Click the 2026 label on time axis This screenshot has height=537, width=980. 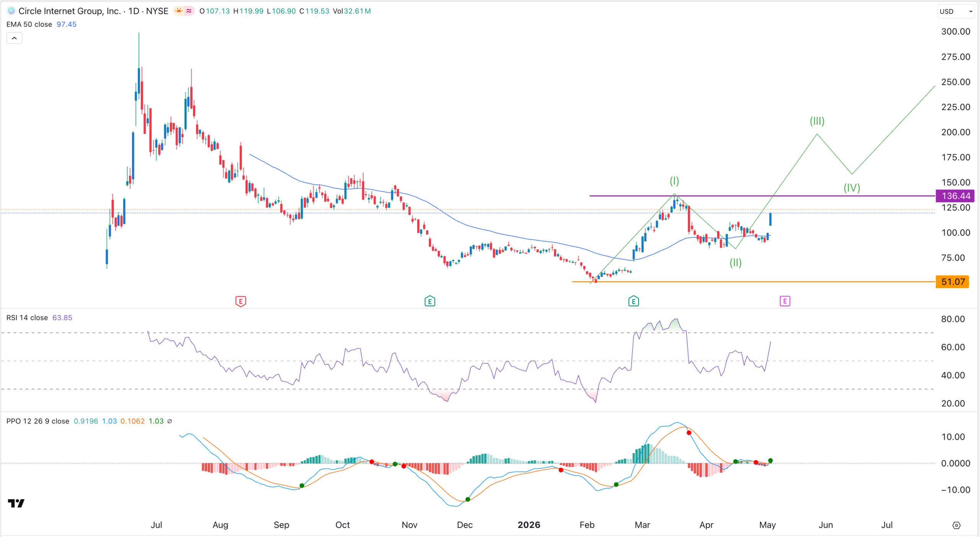coord(529,525)
